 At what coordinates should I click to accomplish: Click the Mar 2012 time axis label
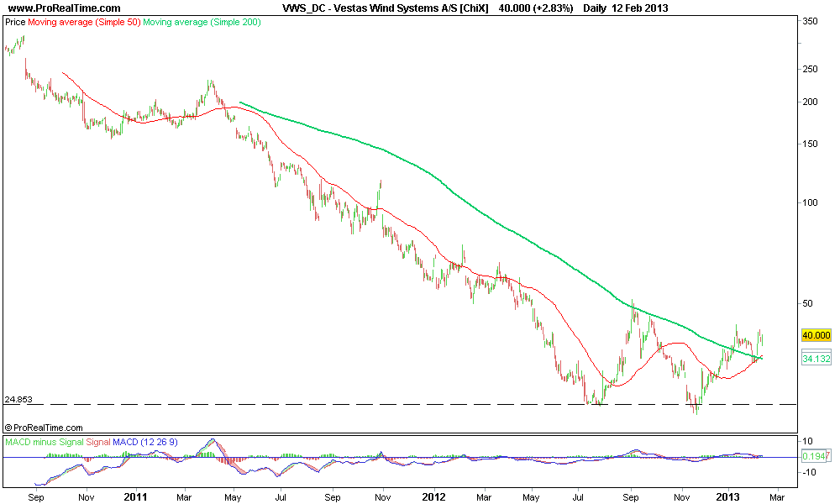pos(484,497)
